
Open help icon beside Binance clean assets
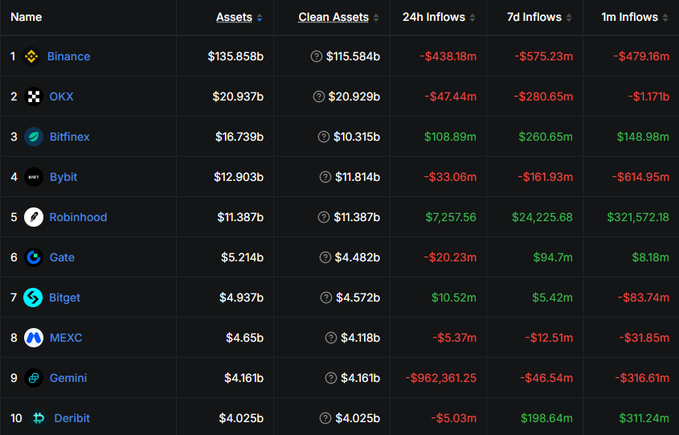pos(317,56)
